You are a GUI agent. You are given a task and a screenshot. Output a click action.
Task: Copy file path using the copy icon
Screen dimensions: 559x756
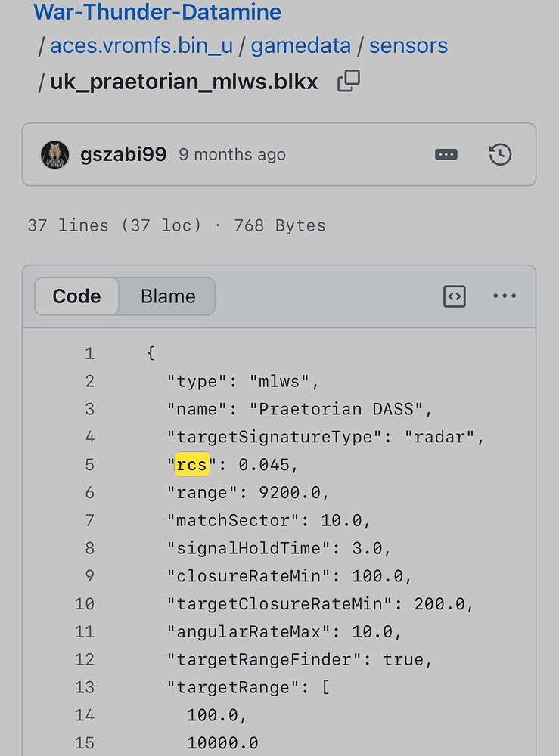pyautogui.click(x=348, y=81)
